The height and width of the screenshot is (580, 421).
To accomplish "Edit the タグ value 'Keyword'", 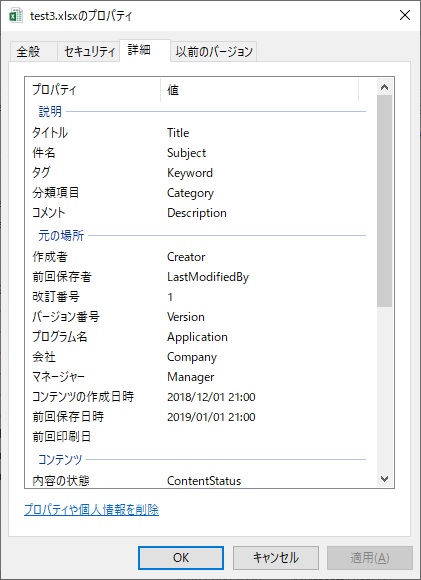I will pyautogui.click(x=190, y=173).
